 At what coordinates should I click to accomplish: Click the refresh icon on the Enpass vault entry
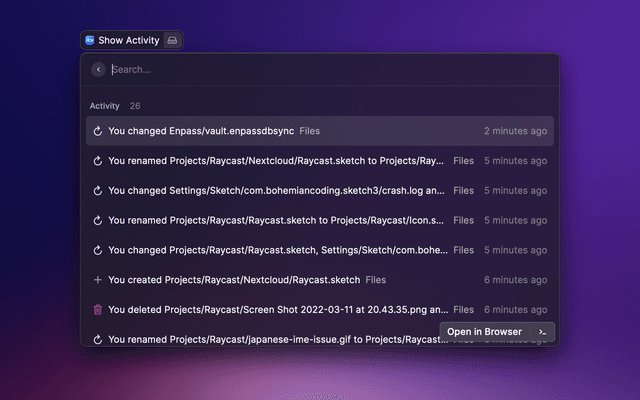pos(97,131)
